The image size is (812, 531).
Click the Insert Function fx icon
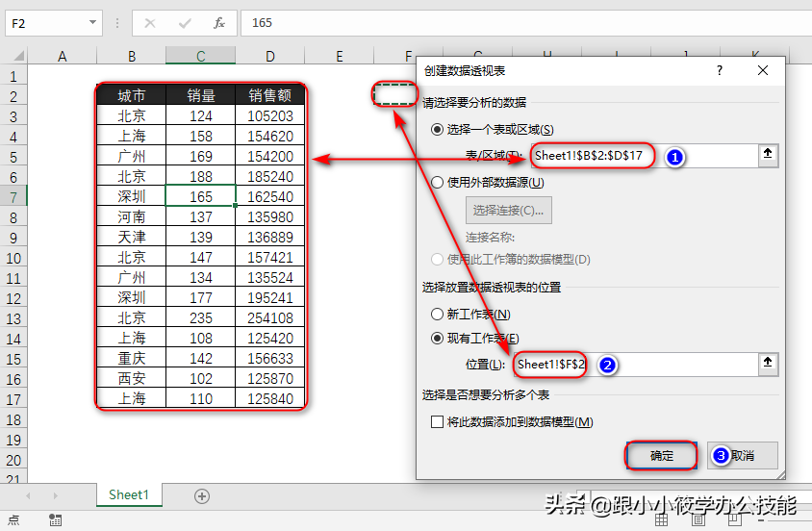coord(219,23)
